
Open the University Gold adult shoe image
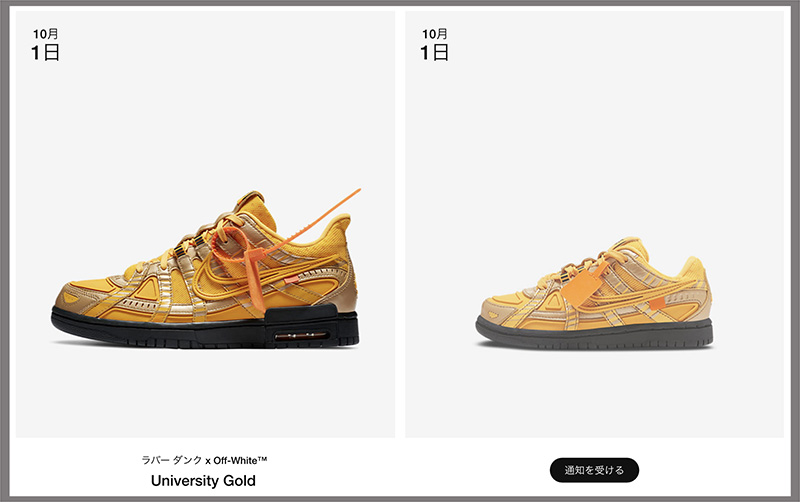[205, 269]
